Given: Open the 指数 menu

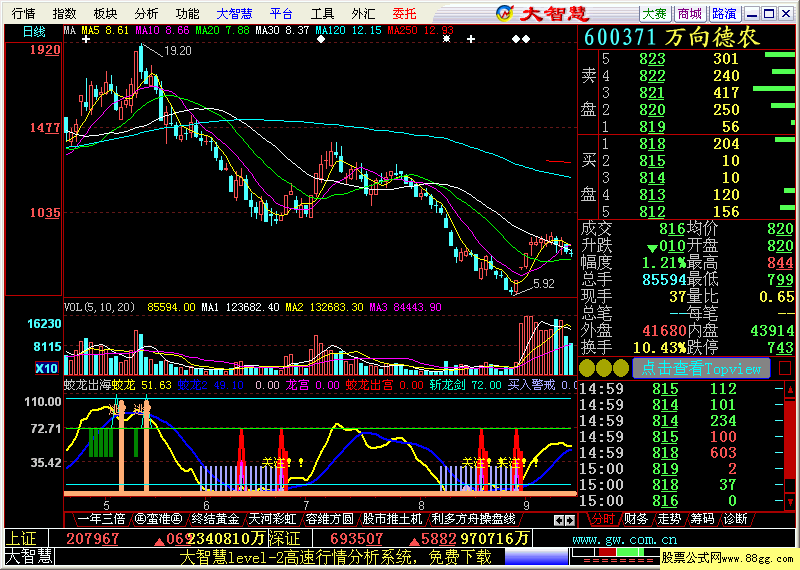Looking at the screenshot, I should tap(64, 13).
